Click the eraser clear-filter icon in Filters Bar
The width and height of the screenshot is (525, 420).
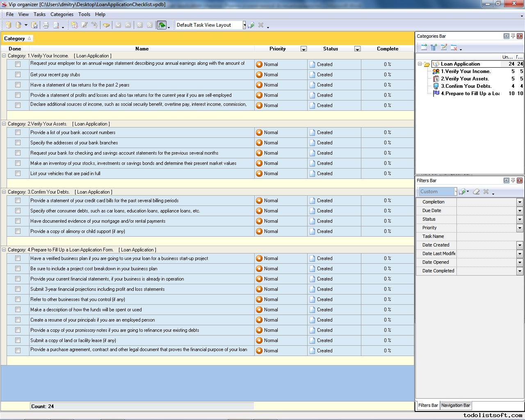pyautogui.click(x=476, y=192)
